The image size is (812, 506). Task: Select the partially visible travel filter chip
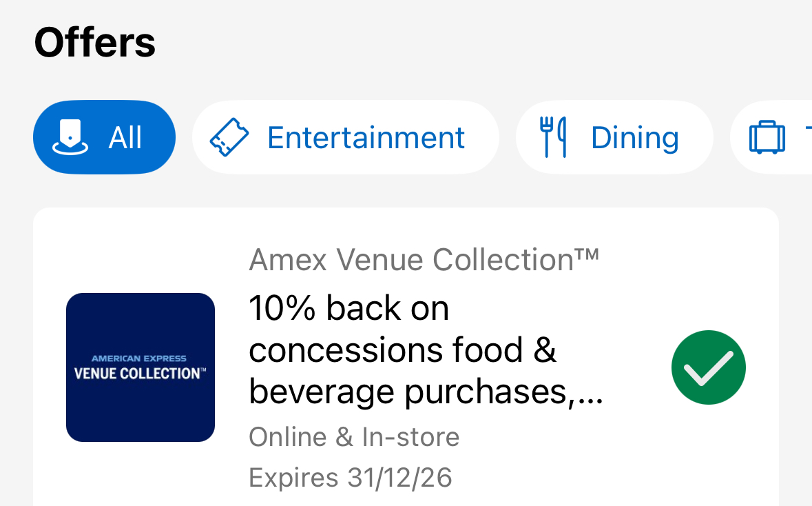pos(771,137)
